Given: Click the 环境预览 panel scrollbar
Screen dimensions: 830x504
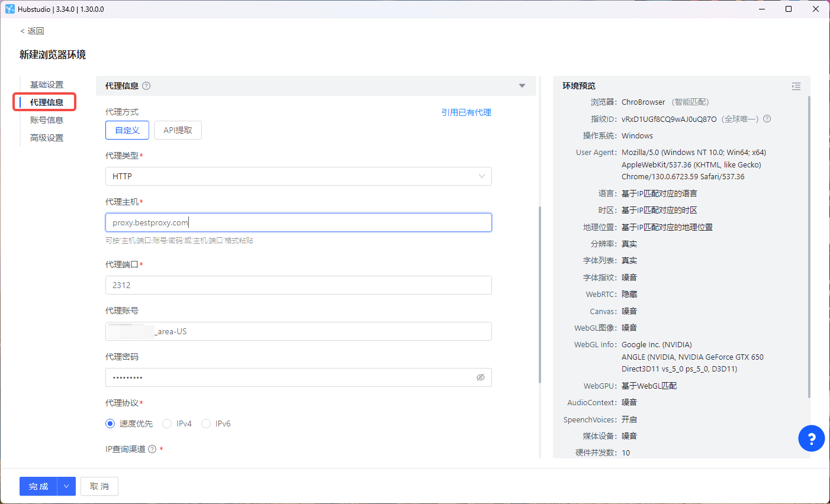Looking at the screenshot, I should (x=809, y=247).
